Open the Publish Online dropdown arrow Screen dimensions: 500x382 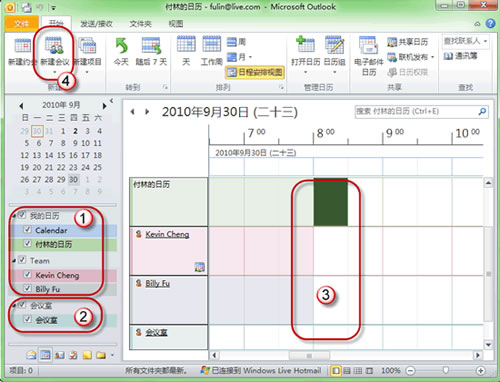[x=432, y=57]
